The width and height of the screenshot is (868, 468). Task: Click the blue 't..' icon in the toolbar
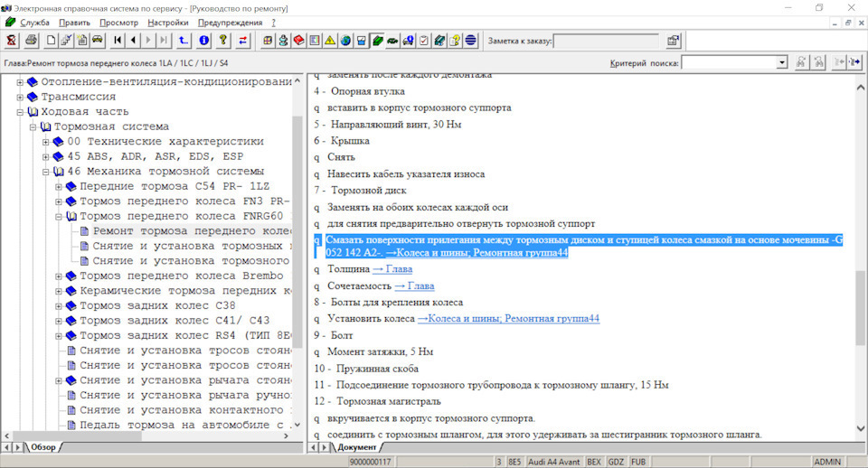184,41
